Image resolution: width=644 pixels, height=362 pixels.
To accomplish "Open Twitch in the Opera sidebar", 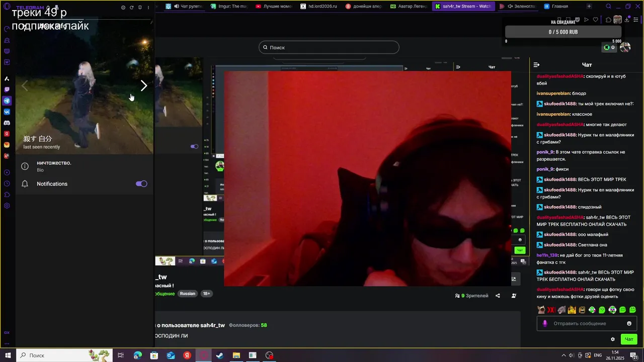I will [7, 89].
